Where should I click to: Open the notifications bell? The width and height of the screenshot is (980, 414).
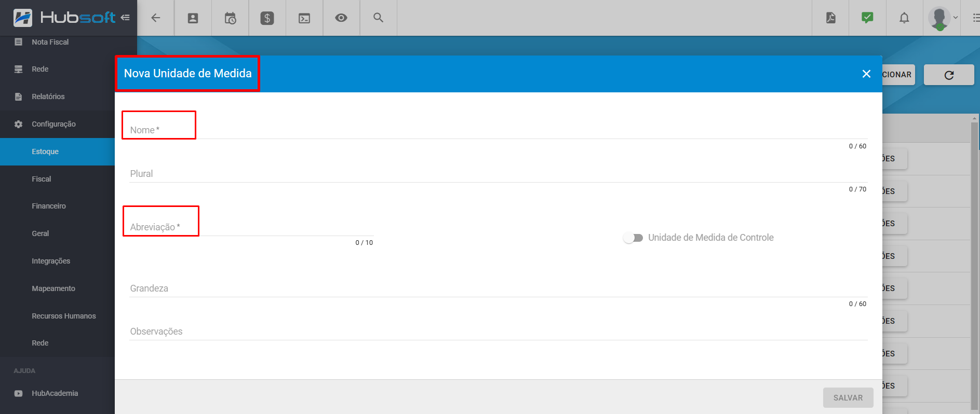pos(904,18)
